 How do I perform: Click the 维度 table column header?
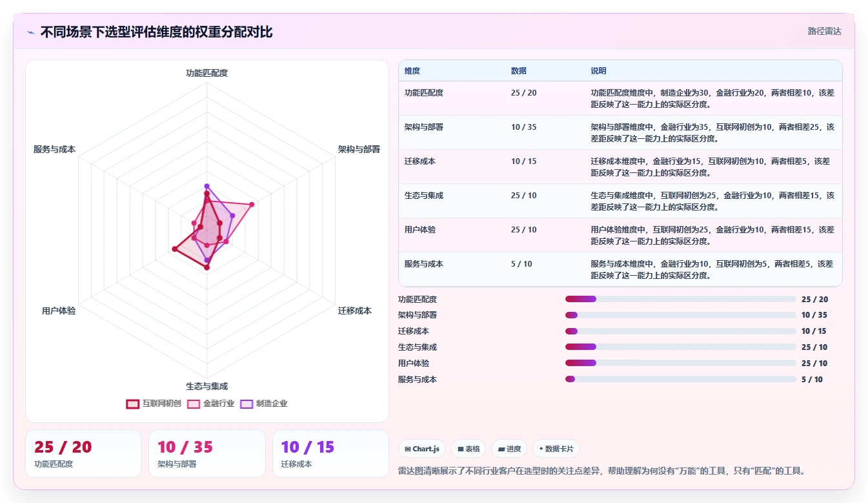(412, 71)
